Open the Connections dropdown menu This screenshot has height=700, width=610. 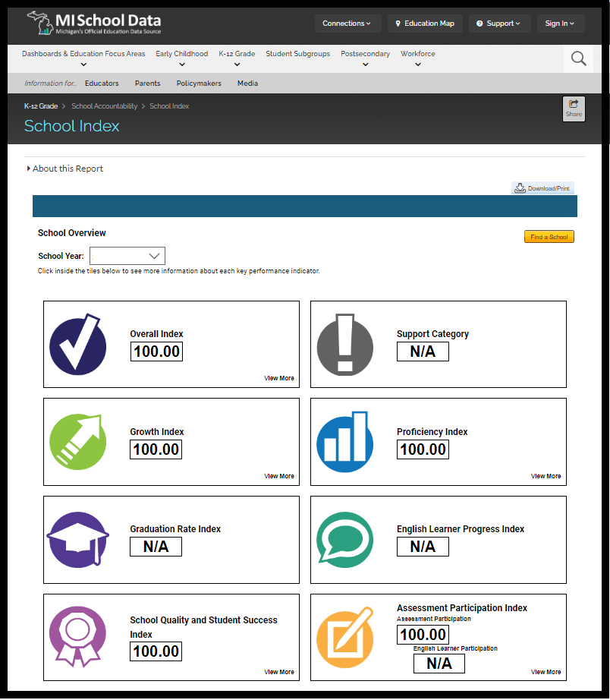[x=347, y=24]
